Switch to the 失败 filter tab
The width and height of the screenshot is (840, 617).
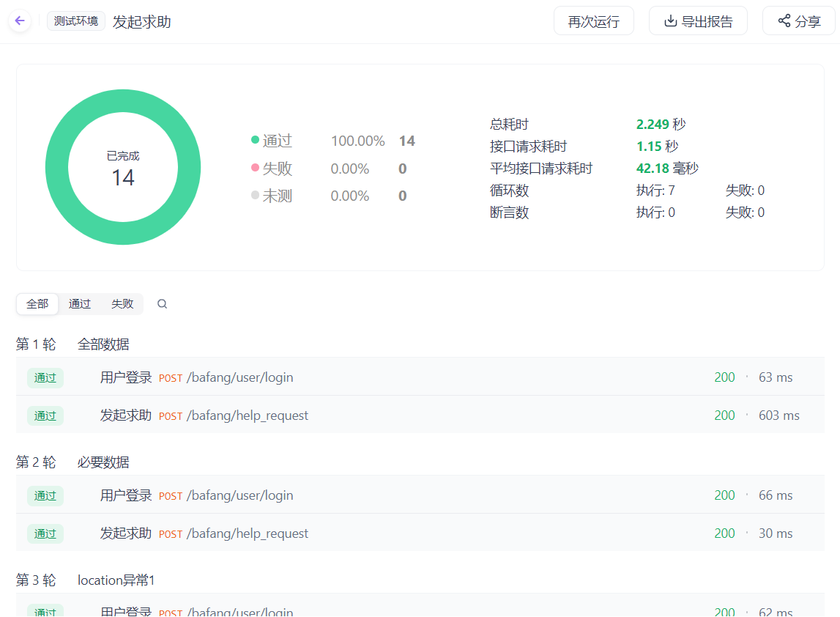[x=122, y=304]
